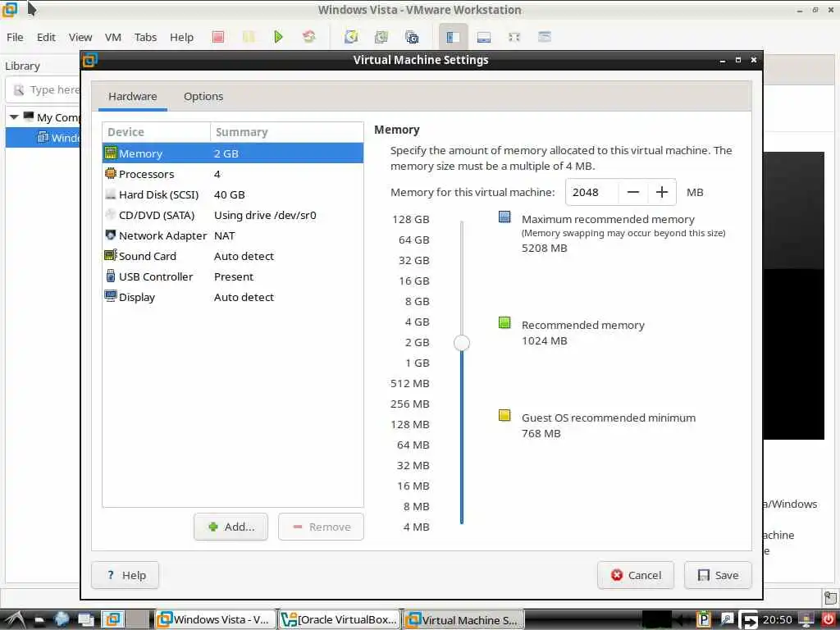Image resolution: width=840 pixels, height=630 pixels.
Task: Open the VM menu
Action: point(113,37)
